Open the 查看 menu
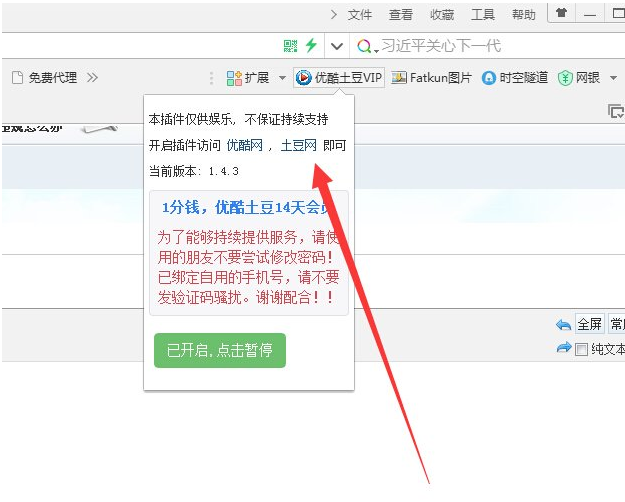Screen dimensions: 625x502 tap(401, 15)
